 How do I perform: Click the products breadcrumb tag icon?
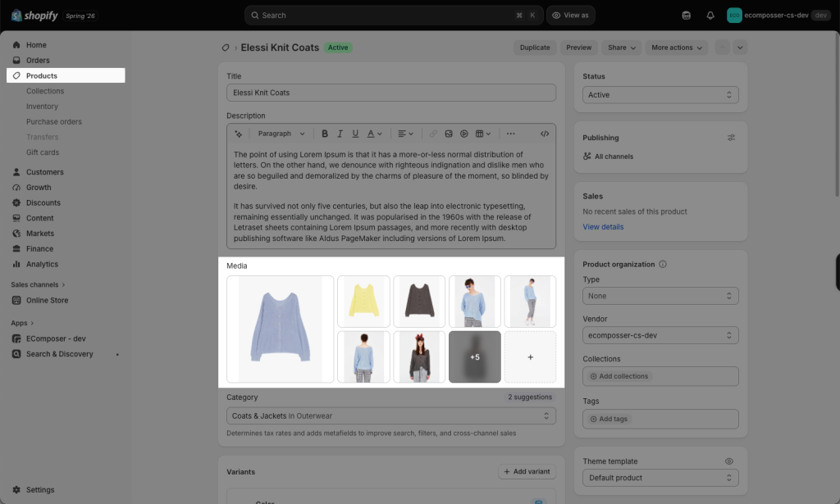pos(226,48)
